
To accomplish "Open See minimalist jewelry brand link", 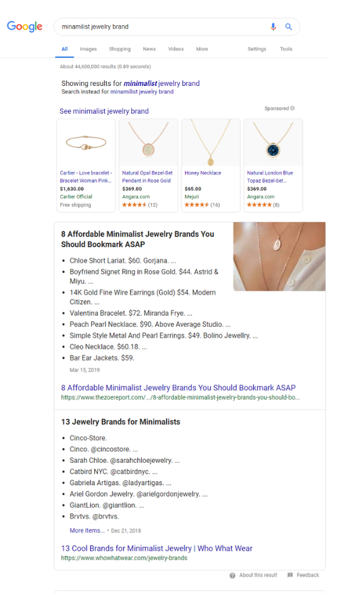I will click(104, 111).
